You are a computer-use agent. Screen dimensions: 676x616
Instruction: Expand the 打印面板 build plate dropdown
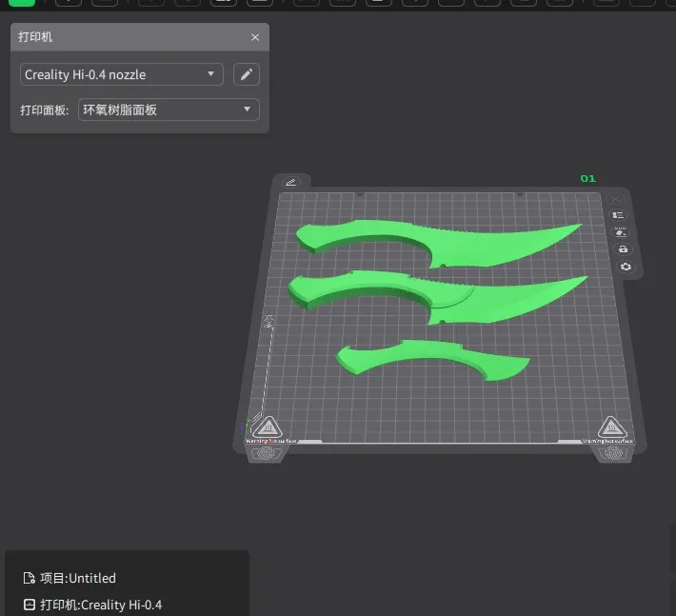pyautogui.click(x=168, y=109)
